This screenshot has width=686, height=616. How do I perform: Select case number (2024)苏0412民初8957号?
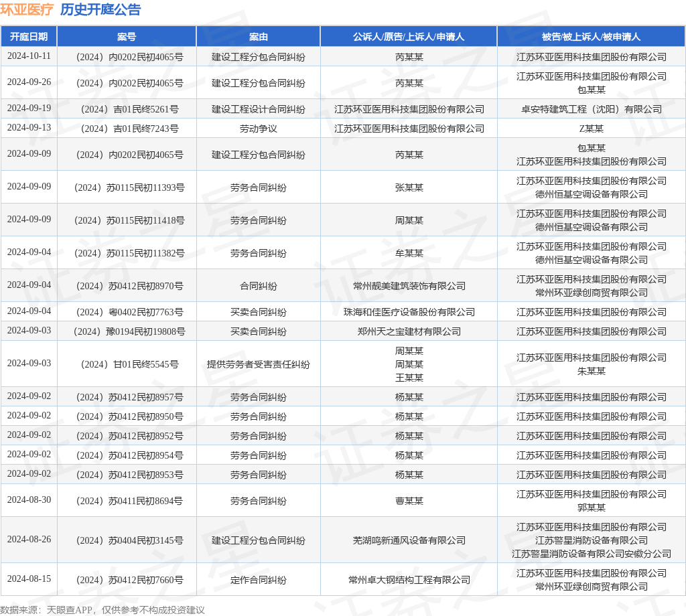129,397
